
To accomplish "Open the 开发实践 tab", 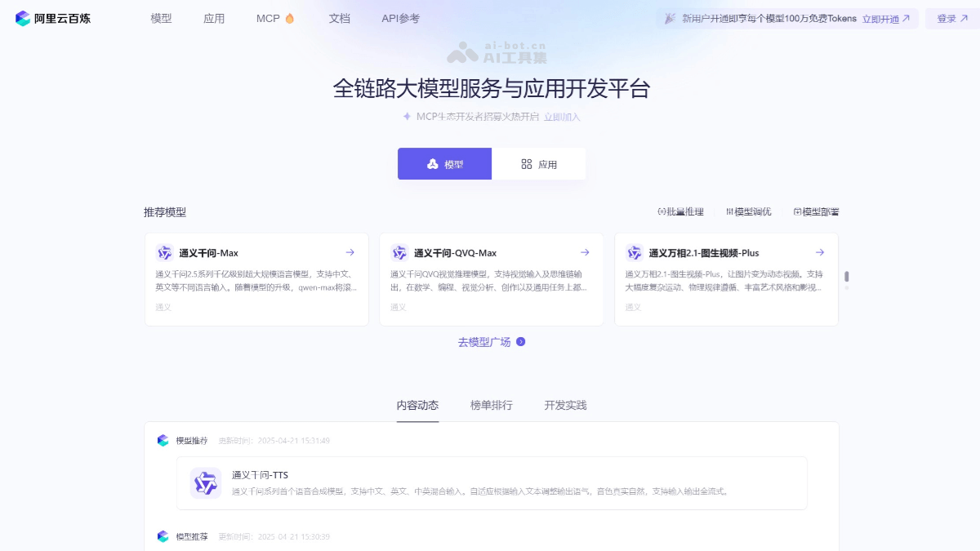I will coord(563,405).
